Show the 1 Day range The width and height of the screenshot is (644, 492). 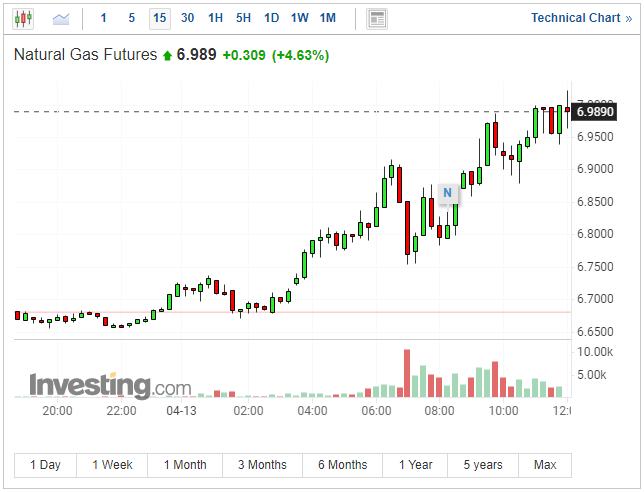45,465
